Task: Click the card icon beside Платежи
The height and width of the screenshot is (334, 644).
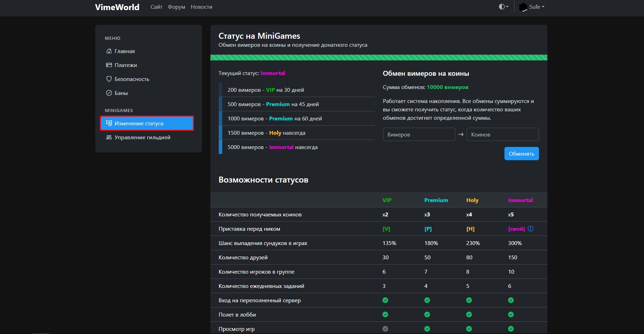Action: tap(109, 65)
